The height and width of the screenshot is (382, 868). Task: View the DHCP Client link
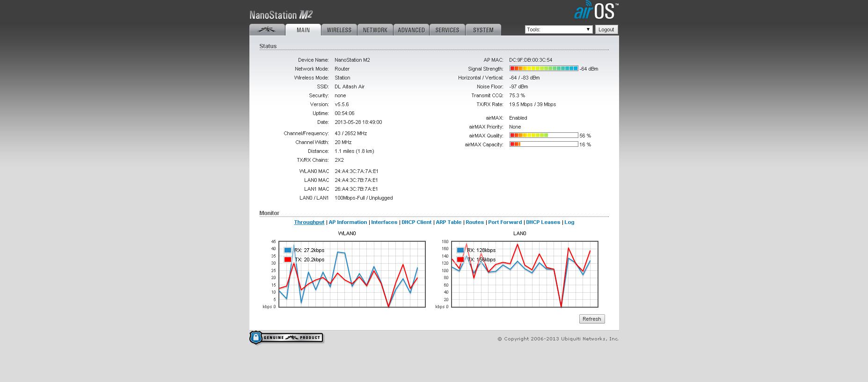coord(416,223)
